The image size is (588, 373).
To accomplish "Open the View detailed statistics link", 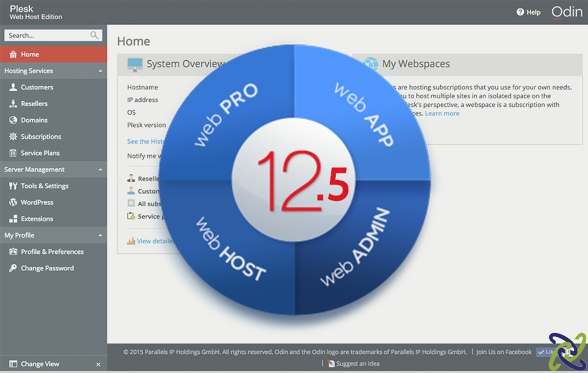I will (154, 241).
